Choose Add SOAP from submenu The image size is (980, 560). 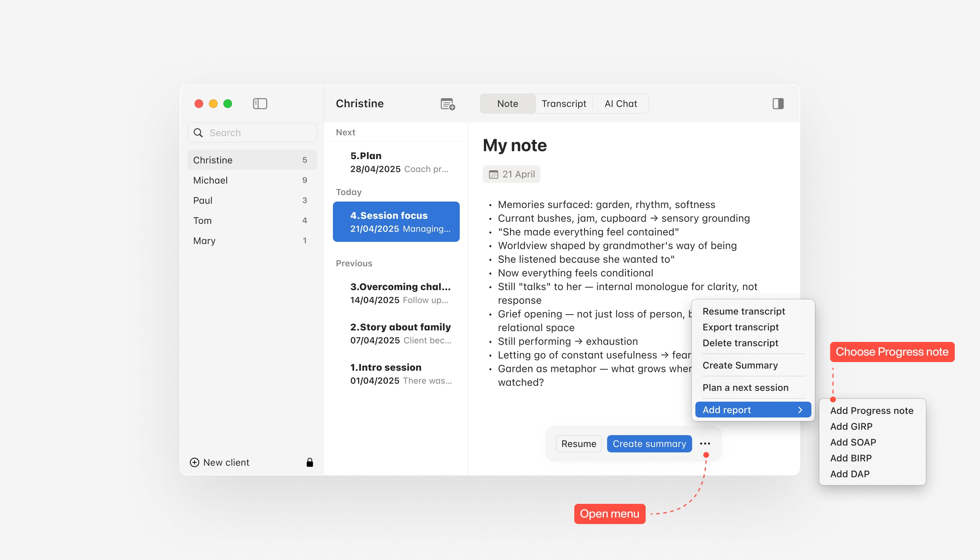853,442
